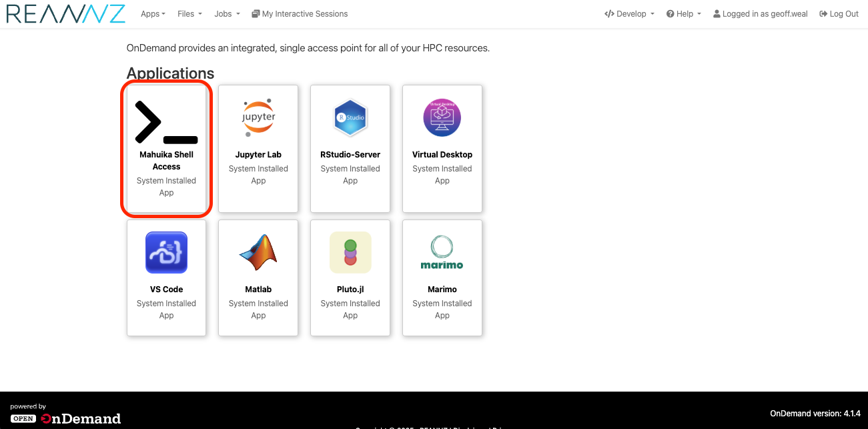Click System Installed App under Matlab

click(x=258, y=310)
